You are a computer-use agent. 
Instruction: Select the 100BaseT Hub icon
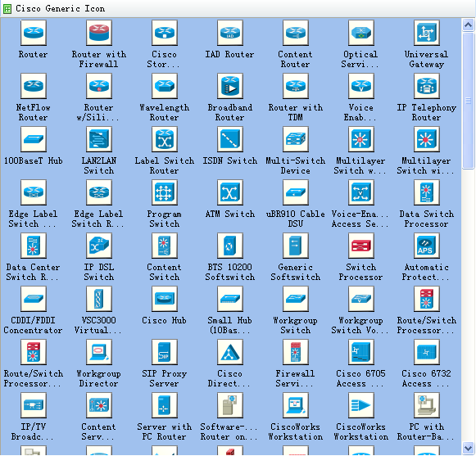pos(34,139)
